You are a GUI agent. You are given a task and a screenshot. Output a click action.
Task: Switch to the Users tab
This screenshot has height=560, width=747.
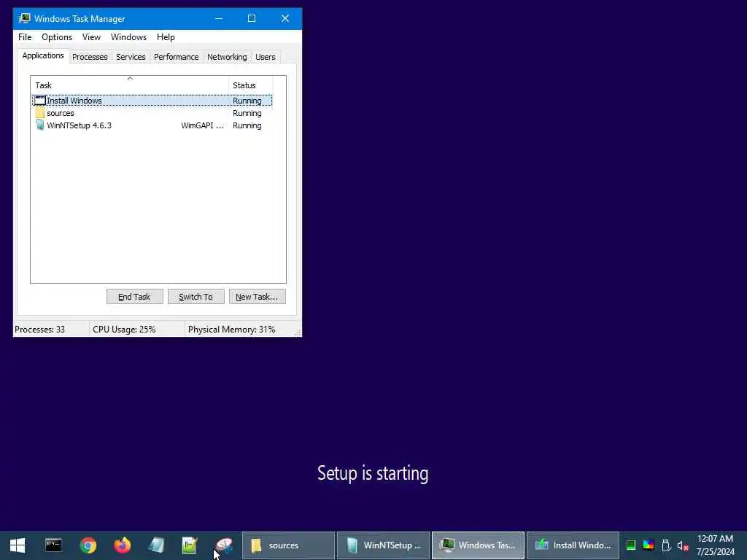(266, 57)
